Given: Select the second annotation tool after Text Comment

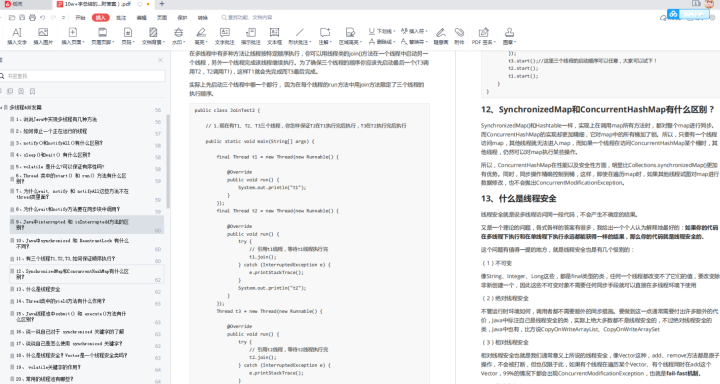Looking at the screenshot, I should coord(251,36).
